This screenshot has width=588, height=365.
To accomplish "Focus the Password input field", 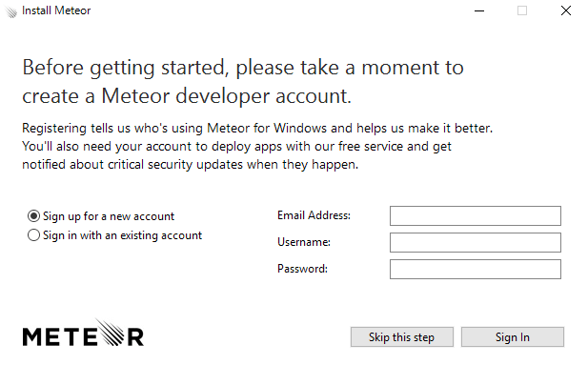I will (476, 270).
